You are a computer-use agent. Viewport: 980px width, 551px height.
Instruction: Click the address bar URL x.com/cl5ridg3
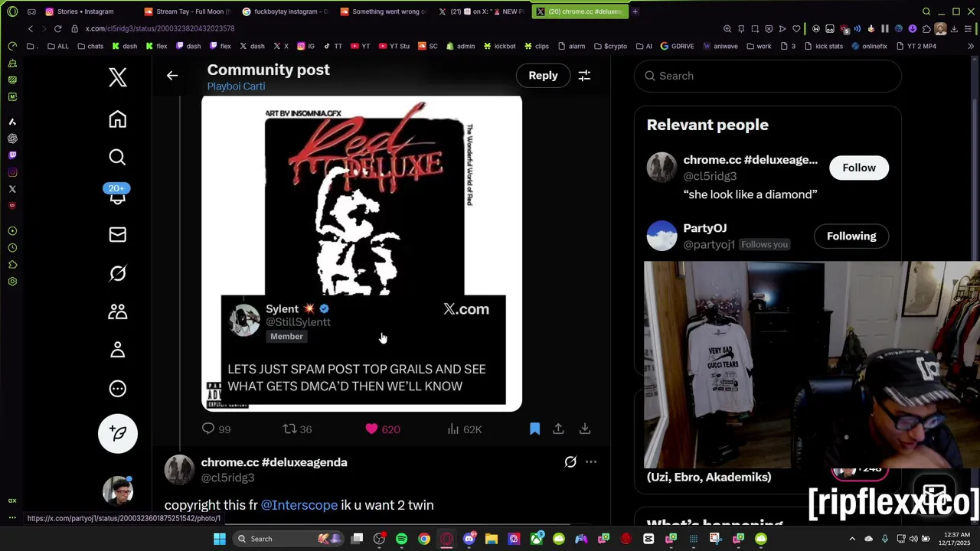[x=159, y=28]
